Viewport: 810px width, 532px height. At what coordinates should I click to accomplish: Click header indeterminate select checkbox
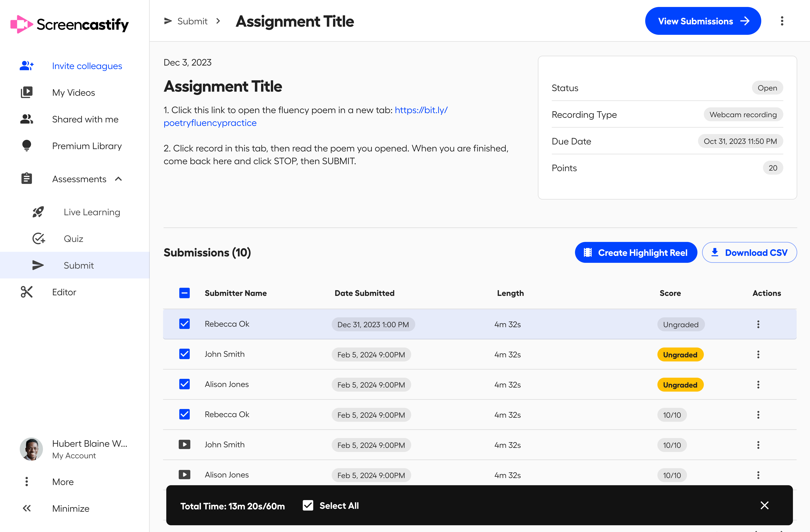(x=184, y=293)
